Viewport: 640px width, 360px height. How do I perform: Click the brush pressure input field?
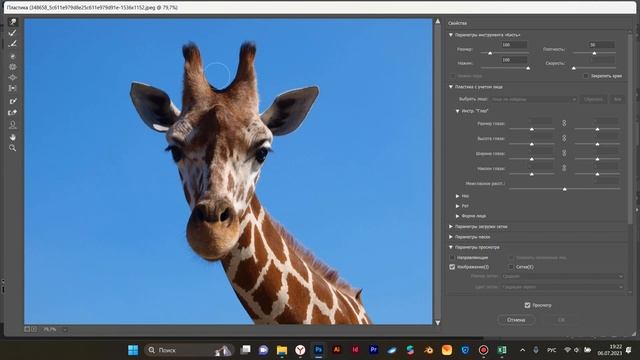pyautogui.click(x=514, y=60)
